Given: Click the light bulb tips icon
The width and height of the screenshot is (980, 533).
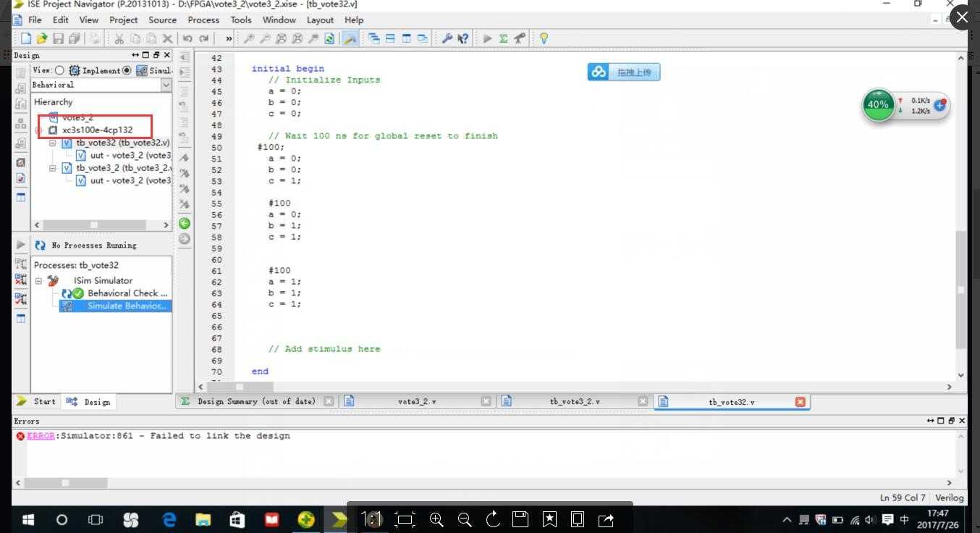Looking at the screenshot, I should coord(544,38).
